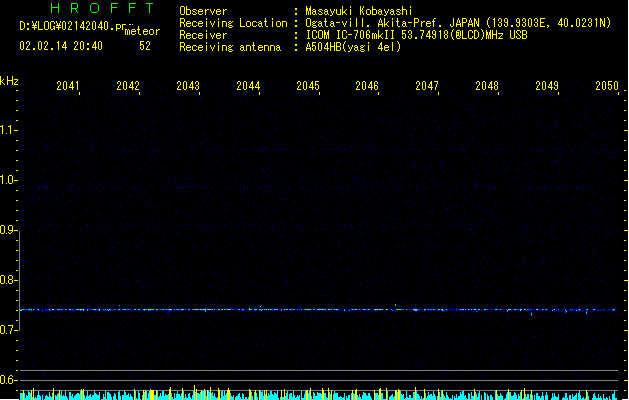
Task: Click the Receiving antenna label
Action: [x=230, y=47]
